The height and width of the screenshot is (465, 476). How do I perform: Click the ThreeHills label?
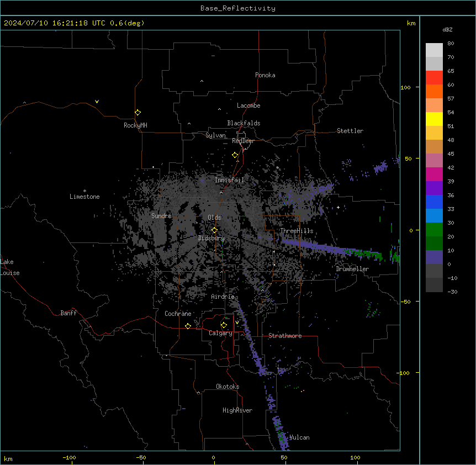(x=297, y=231)
